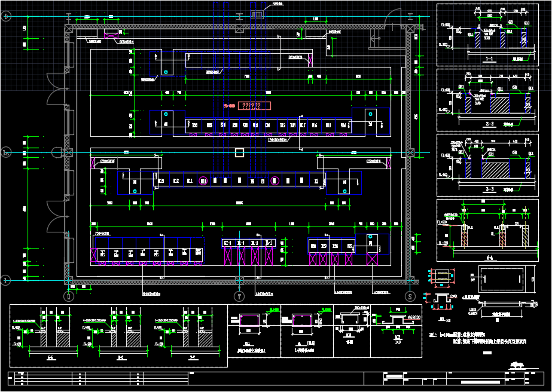
Task: Click the grid axis bubble labeled D
Action: 68,295
